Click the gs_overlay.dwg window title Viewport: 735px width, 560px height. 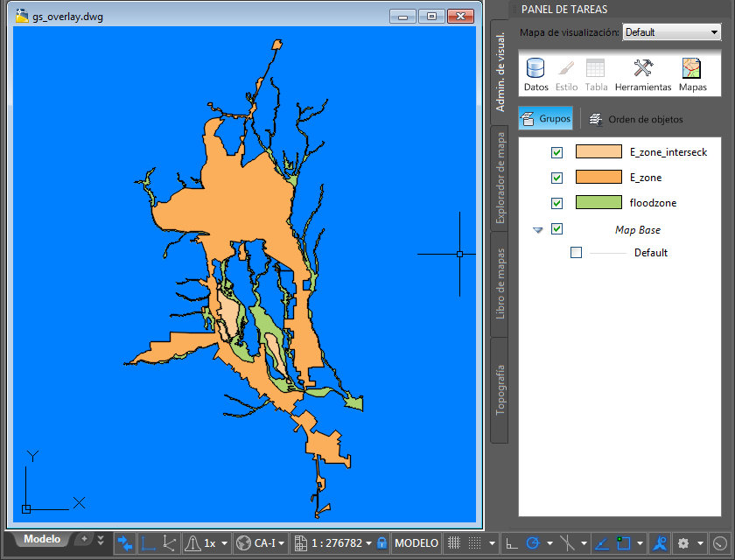(x=67, y=17)
